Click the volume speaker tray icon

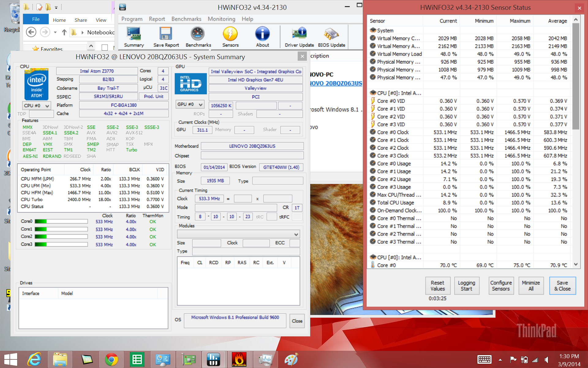click(547, 360)
